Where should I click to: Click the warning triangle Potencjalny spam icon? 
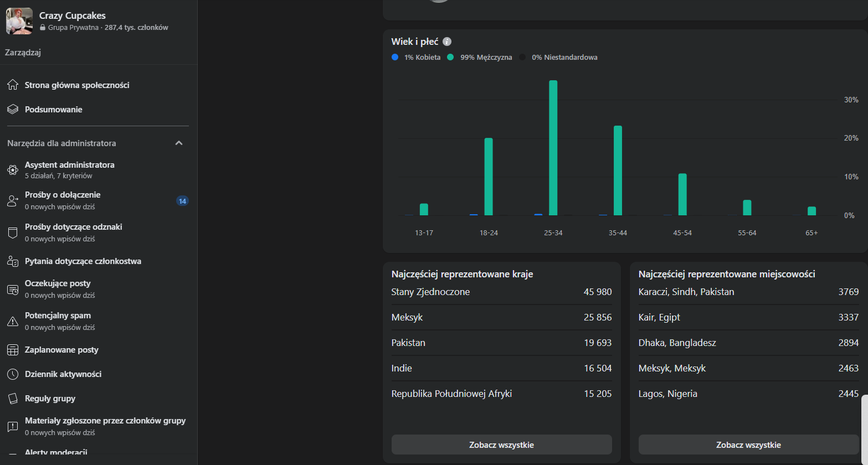13,321
